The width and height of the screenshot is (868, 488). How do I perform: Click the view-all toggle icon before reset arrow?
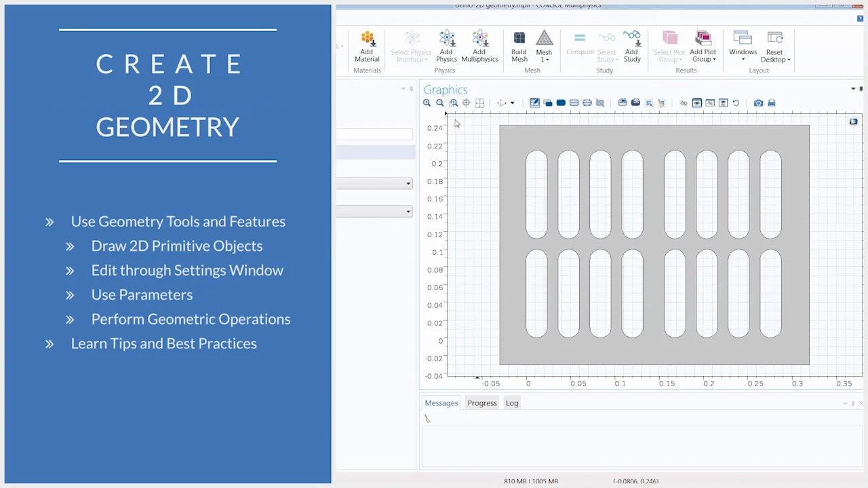[723, 103]
